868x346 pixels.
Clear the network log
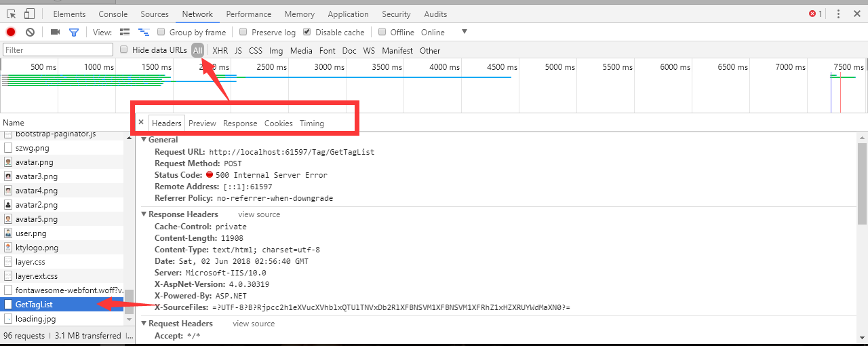click(x=30, y=32)
